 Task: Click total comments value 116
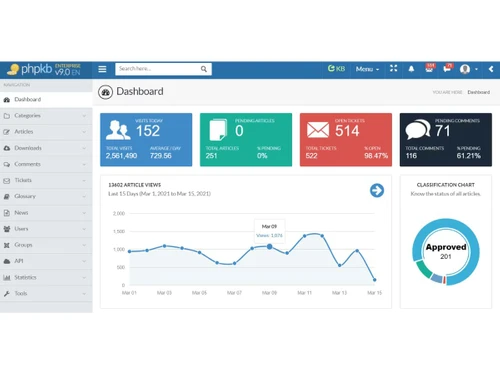pos(411,156)
